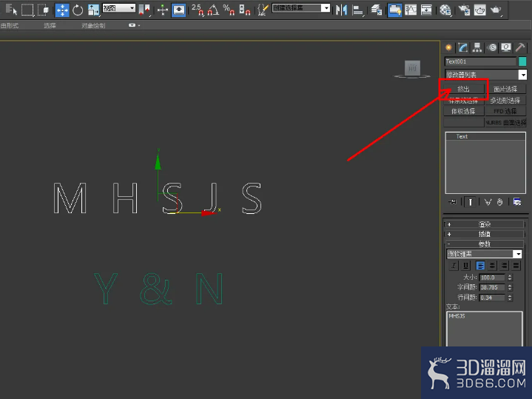Open Render Setup dialog

click(464, 10)
